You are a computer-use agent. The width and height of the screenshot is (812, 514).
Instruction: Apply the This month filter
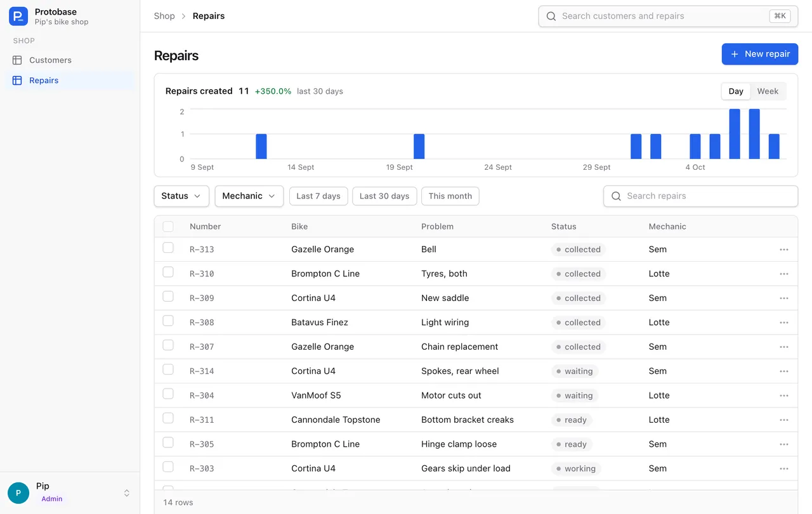click(450, 196)
